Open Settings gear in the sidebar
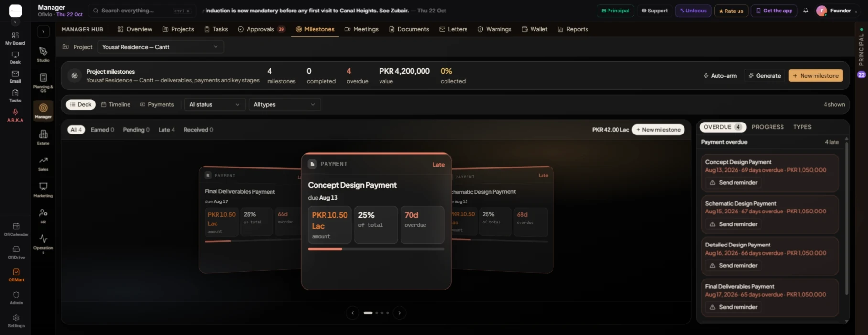868x335 pixels. point(16,321)
